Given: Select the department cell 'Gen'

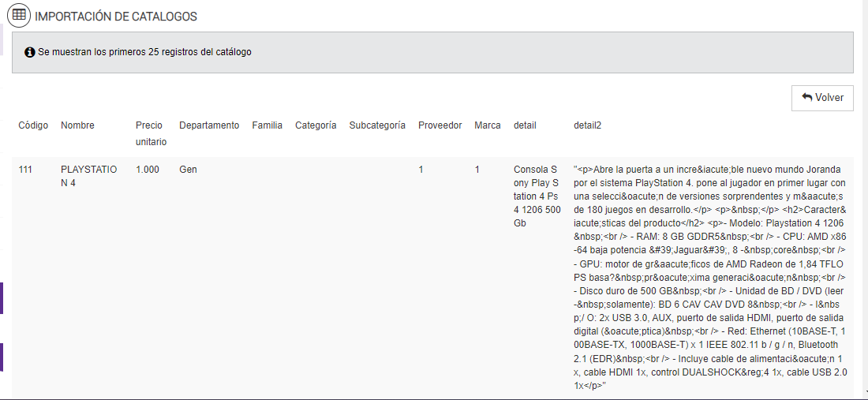Looking at the screenshot, I should (x=189, y=170).
